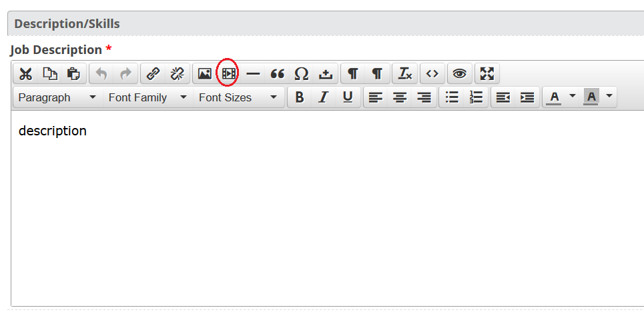Click the word 'description' in editor
Viewport: 644px width, 314px height.
[x=53, y=131]
